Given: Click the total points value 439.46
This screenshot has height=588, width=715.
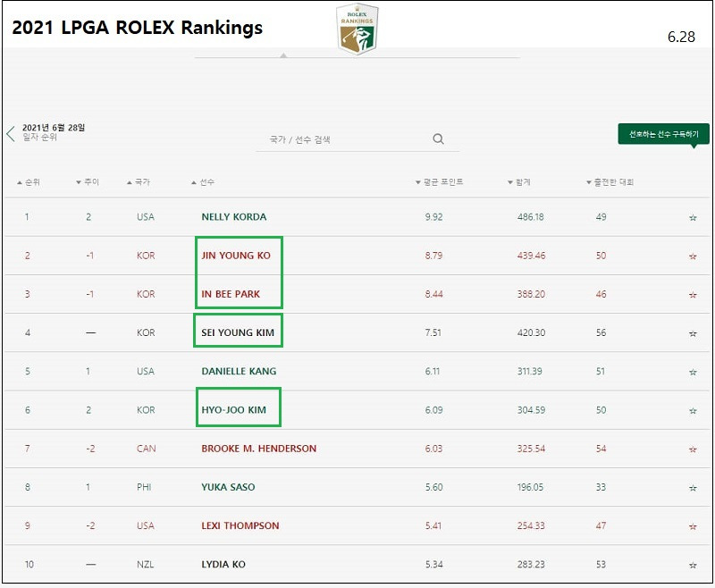Looking at the screenshot, I should [531, 256].
